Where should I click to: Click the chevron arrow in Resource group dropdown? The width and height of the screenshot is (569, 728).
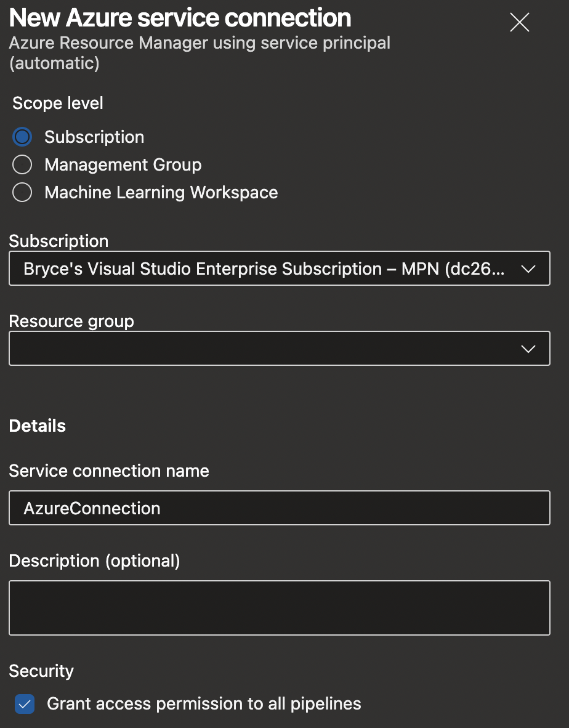click(x=528, y=349)
